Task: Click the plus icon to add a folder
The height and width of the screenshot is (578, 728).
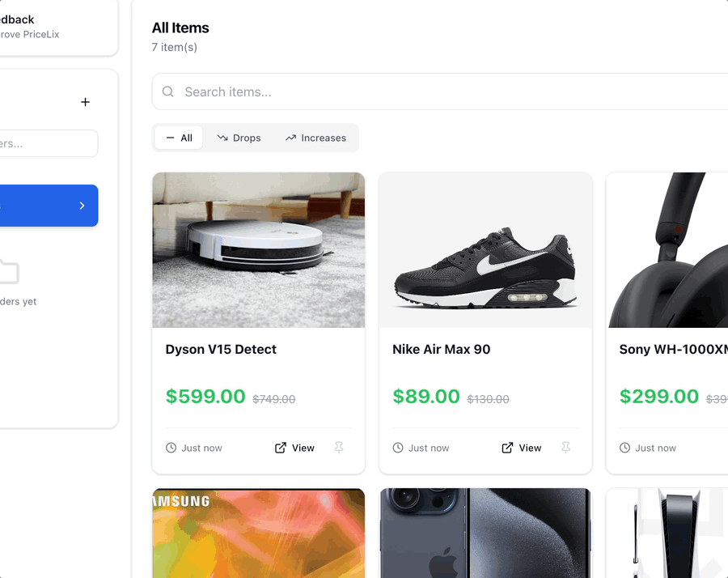Action: (x=85, y=102)
